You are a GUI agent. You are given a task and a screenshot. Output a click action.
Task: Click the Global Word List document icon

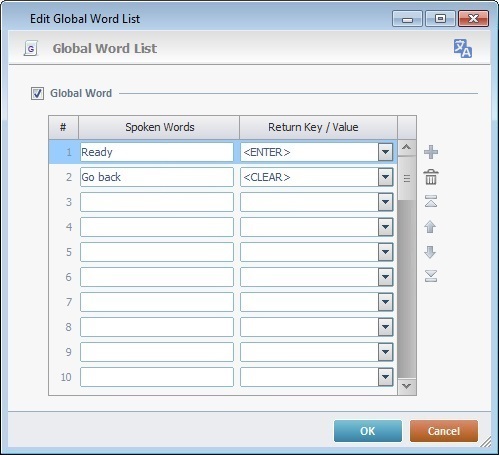click(x=31, y=48)
